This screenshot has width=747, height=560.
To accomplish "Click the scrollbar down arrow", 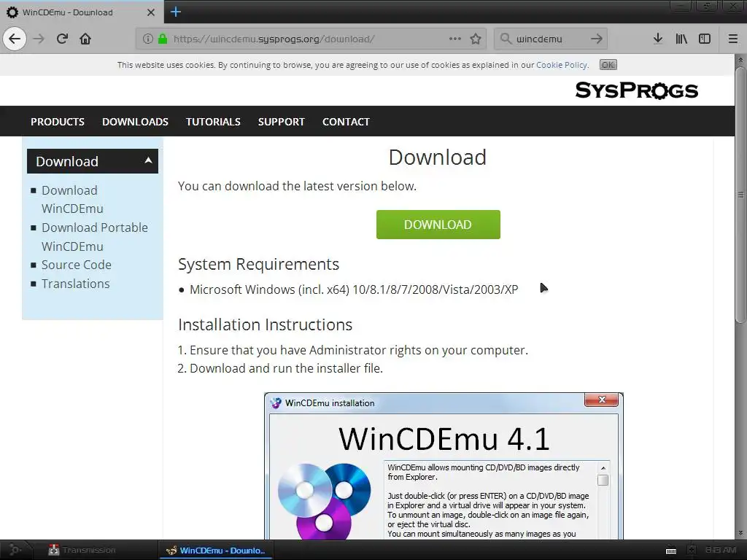I will (x=740, y=533).
